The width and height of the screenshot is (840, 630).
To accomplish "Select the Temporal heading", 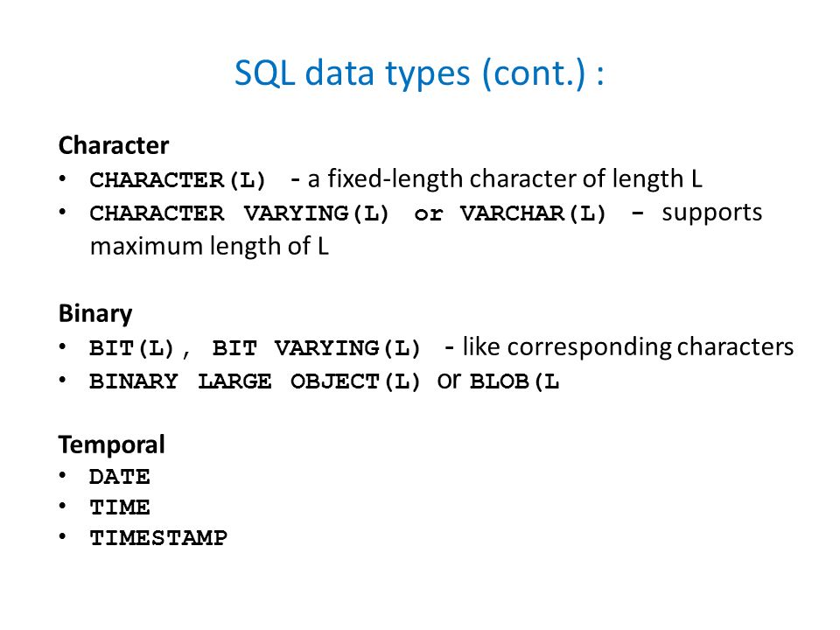I will [x=111, y=444].
